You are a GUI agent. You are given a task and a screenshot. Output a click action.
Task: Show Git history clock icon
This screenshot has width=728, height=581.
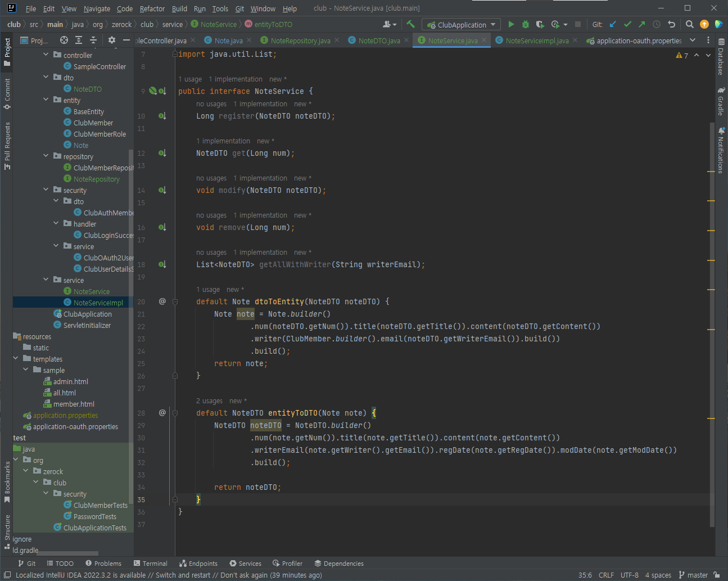657,24
